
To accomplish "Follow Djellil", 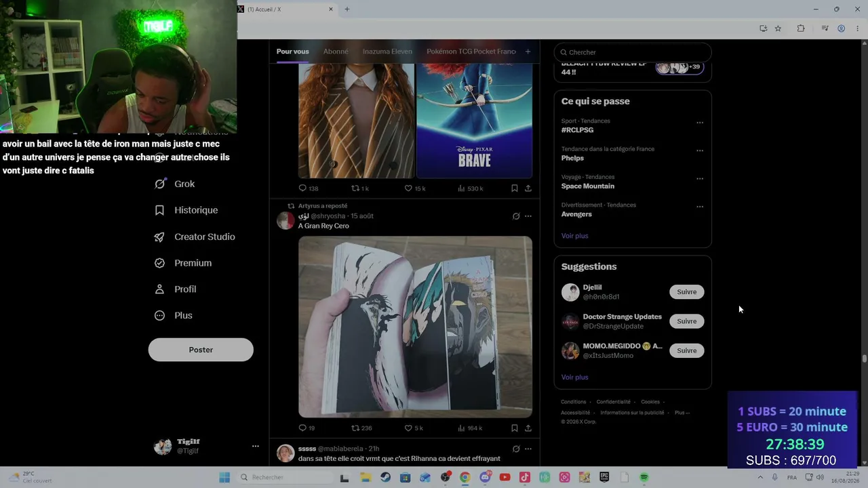I will pyautogui.click(x=687, y=292).
